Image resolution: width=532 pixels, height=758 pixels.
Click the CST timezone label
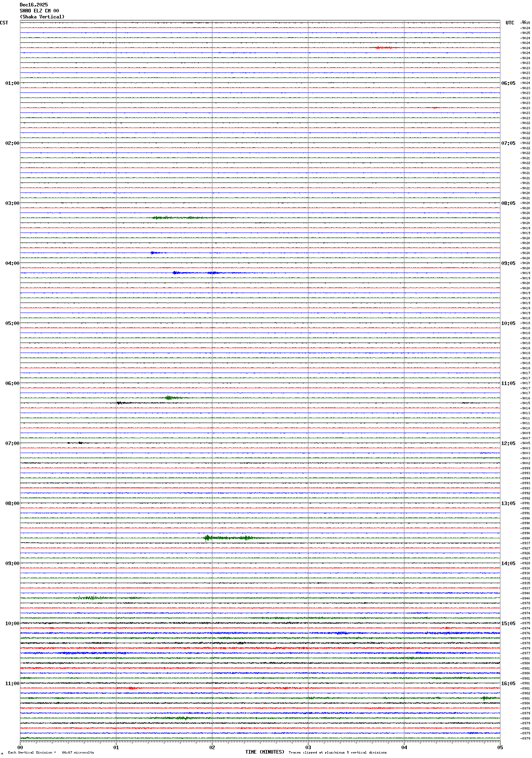point(4,23)
